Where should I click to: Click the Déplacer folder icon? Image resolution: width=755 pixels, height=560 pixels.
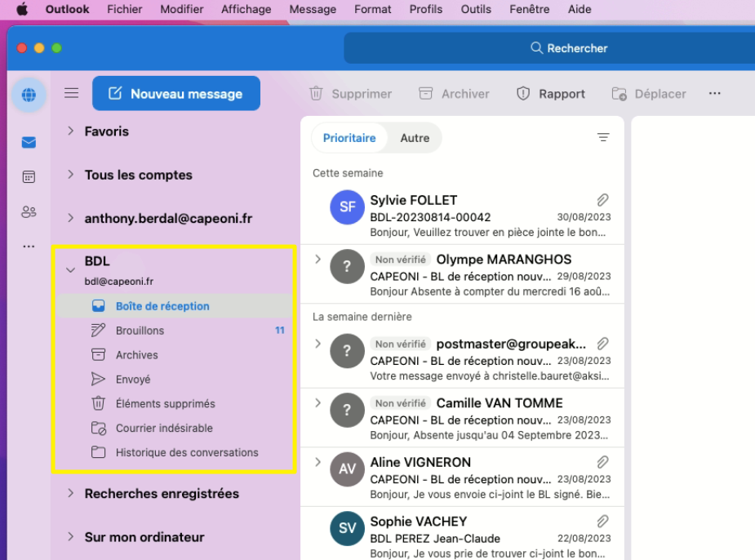[x=620, y=93]
